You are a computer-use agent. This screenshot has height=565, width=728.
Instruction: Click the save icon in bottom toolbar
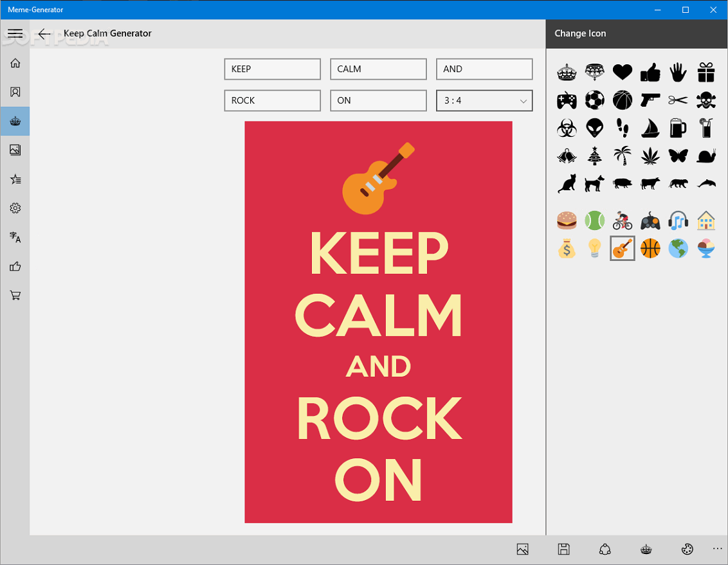point(564,550)
